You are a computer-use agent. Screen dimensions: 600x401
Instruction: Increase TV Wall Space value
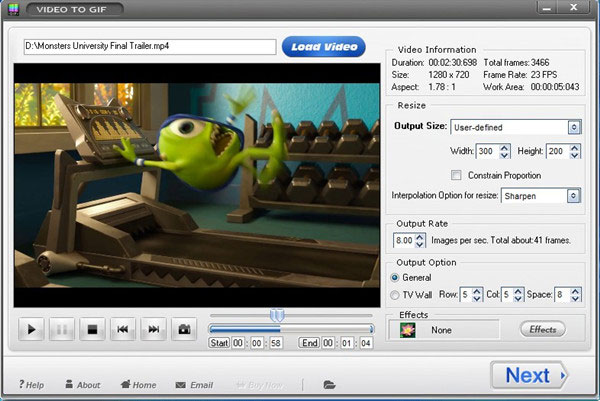tap(576, 291)
